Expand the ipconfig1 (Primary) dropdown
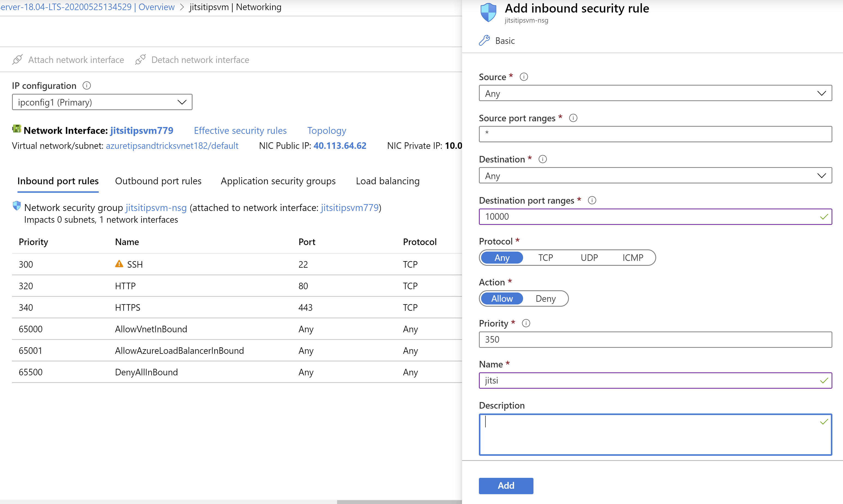This screenshot has height=504, width=843. coord(102,102)
